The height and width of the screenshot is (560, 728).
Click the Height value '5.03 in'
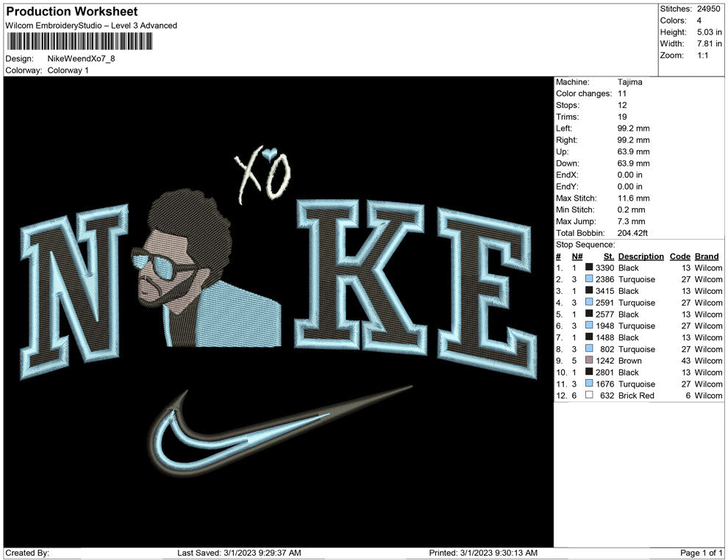coord(709,32)
